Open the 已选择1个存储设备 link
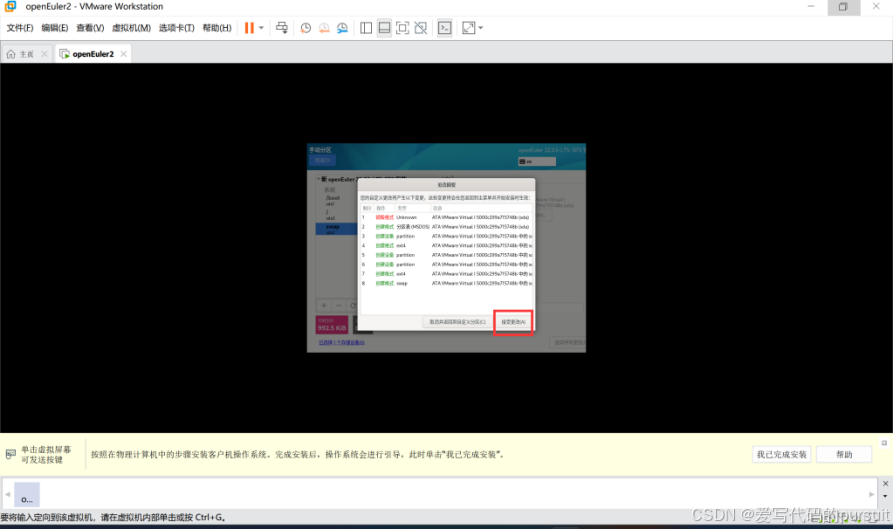894x530 pixels. [x=341, y=343]
